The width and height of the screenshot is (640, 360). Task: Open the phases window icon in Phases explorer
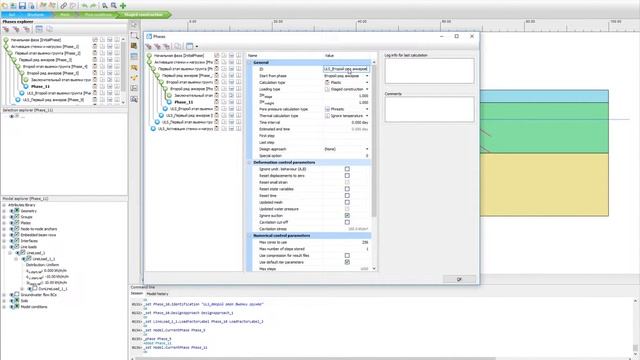point(39,29)
